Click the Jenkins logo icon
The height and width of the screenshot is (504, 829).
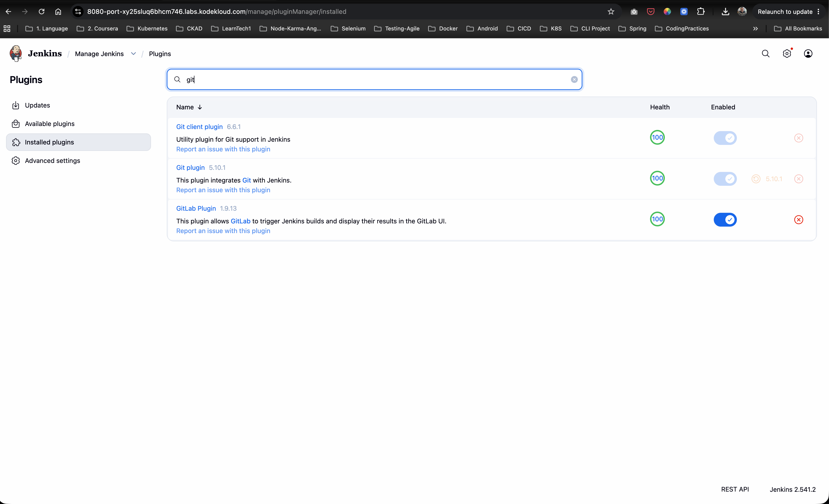click(16, 54)
